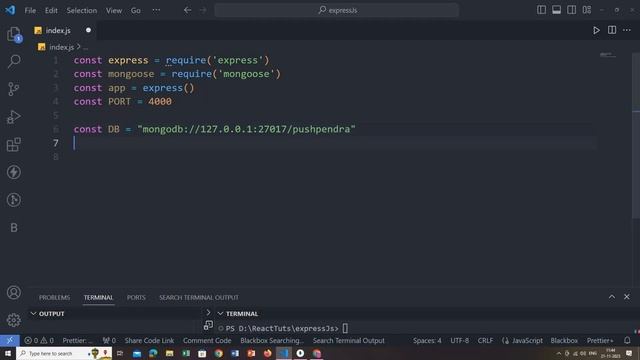Open the Windows Start menu

tap(8, 353)
